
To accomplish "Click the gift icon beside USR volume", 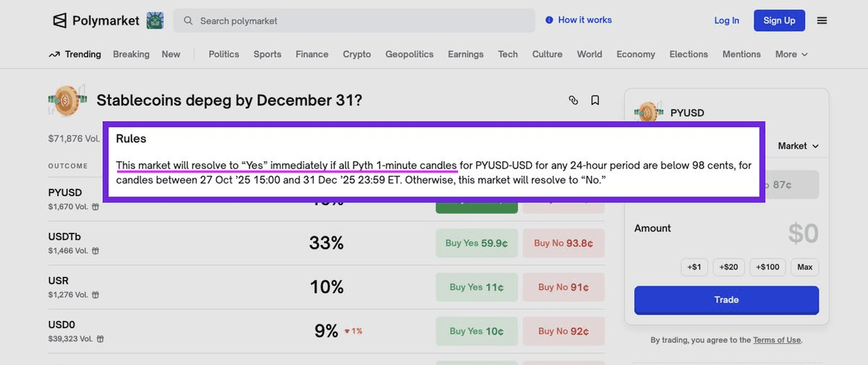I will [x=95, y=295].
